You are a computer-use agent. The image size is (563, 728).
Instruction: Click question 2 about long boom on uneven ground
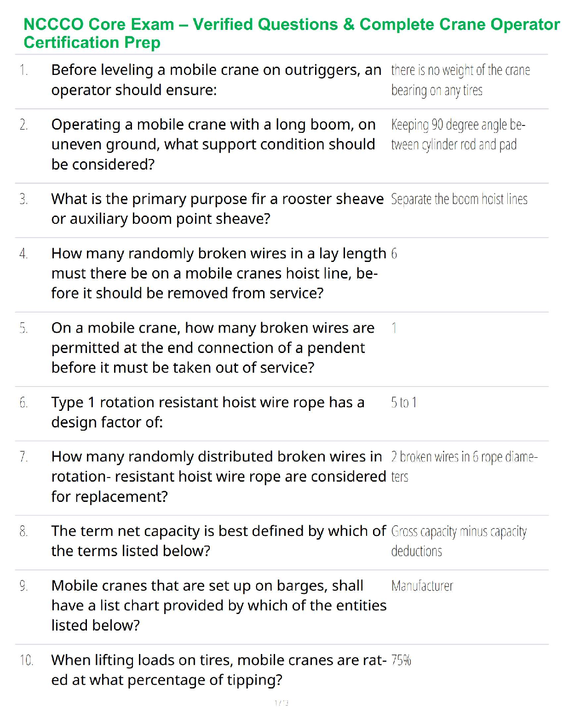213,144
